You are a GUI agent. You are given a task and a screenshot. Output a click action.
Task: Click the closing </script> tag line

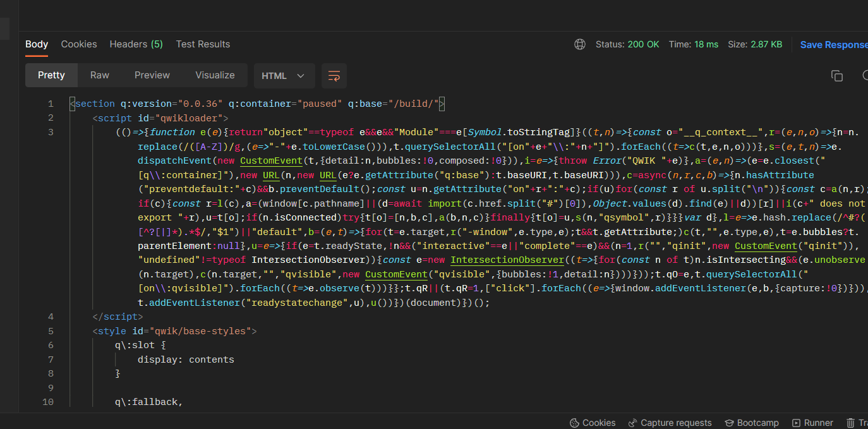click(x=118, y=317)
